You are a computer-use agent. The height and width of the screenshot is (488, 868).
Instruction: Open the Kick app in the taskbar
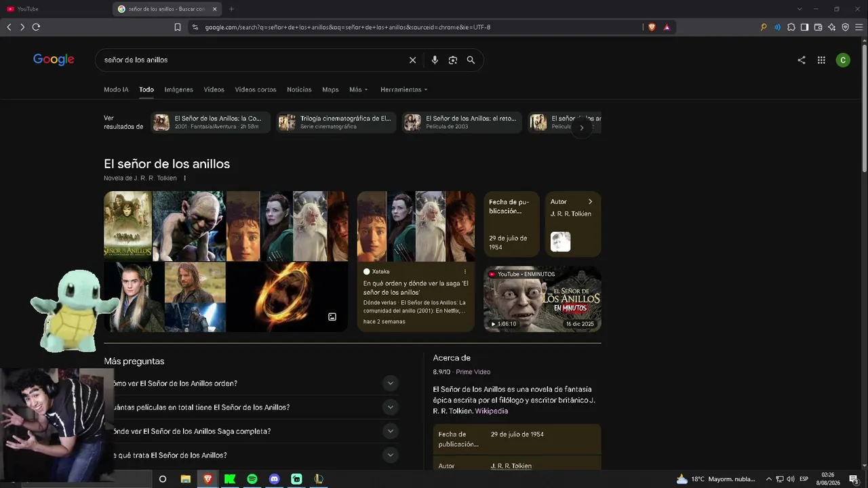click(x=230, y=479)
